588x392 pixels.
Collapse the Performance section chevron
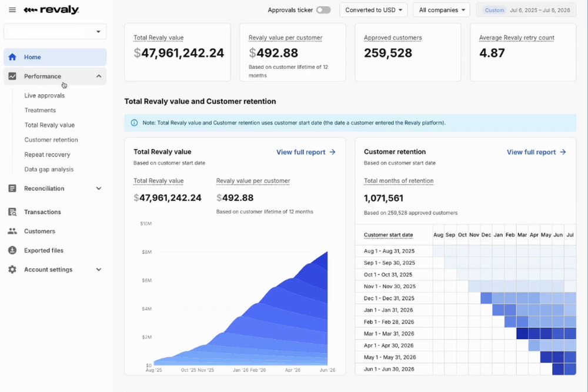pos(99,77)
